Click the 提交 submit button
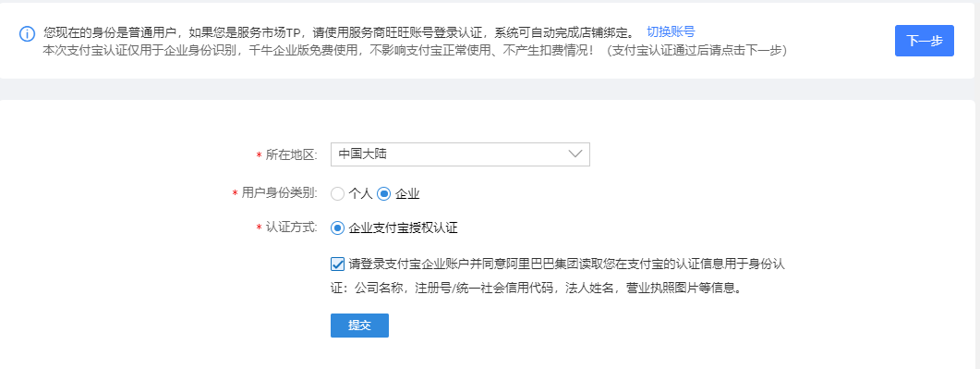980x369 pixels. click(x=359, y=326)
